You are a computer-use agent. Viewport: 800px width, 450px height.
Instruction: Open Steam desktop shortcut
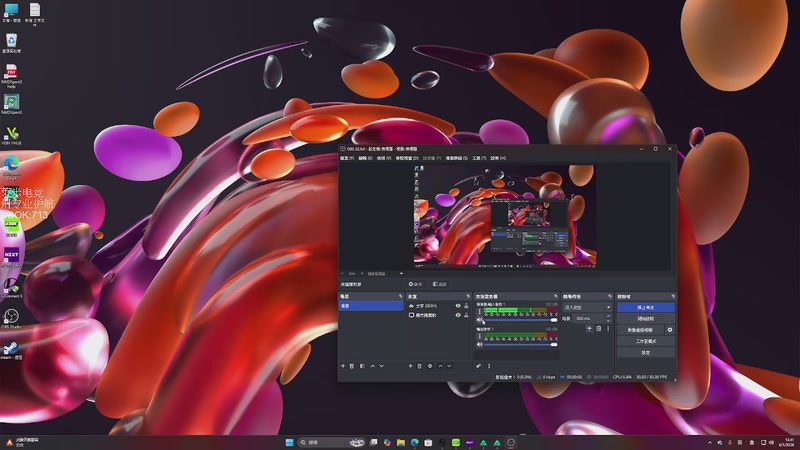pyautogui.click(x=11, y=350)
